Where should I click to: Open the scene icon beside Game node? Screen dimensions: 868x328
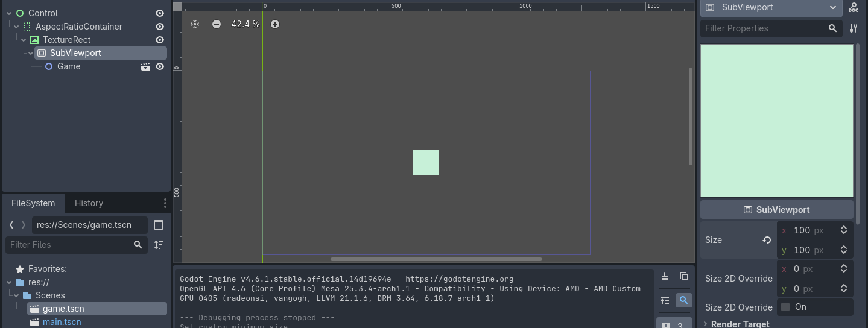point(145,66)
